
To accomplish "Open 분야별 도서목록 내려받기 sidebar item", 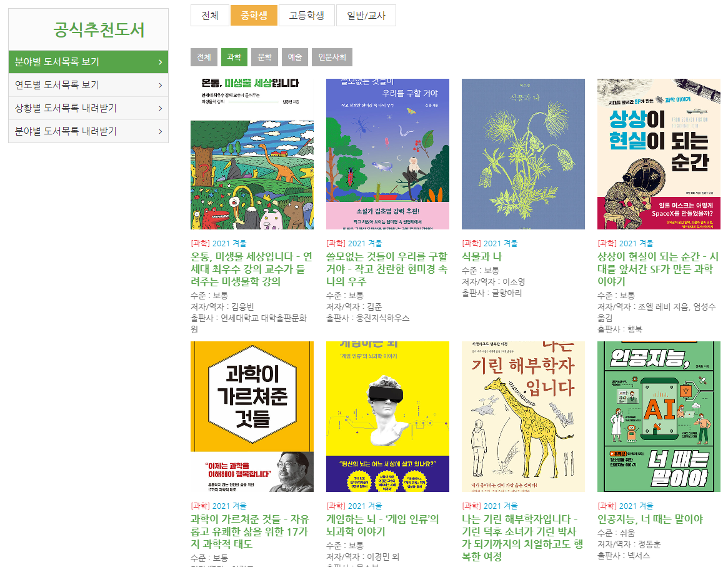I will [x=88, y=131].
